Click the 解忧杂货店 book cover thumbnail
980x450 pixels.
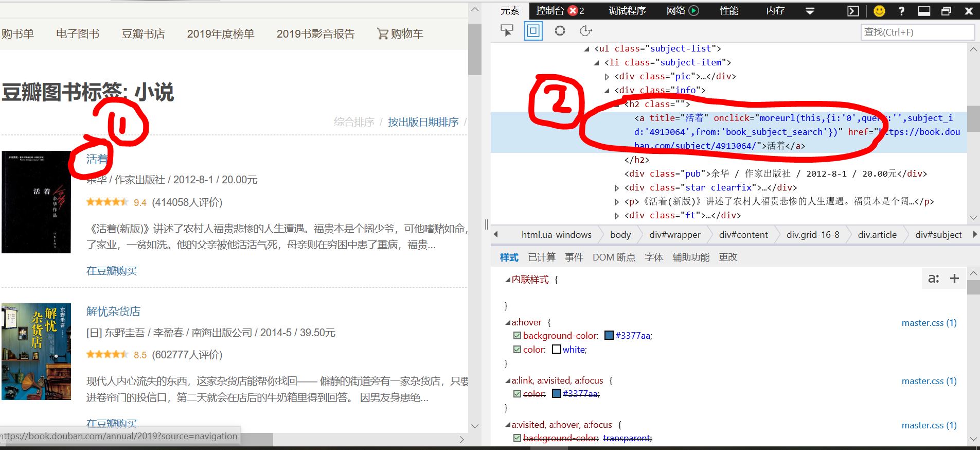click(36, 352)
